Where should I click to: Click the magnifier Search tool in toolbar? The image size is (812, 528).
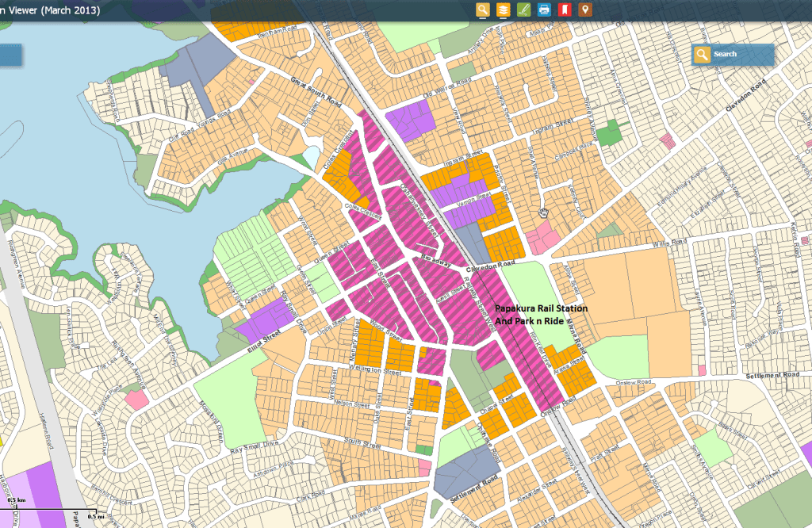tap(482, 10)
